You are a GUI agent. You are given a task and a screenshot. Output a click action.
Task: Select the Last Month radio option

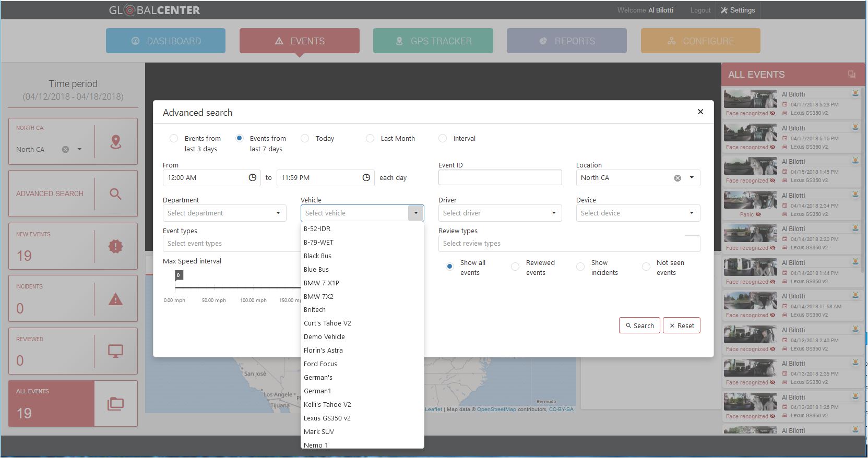pyautogui.click(x=370, y=138)
